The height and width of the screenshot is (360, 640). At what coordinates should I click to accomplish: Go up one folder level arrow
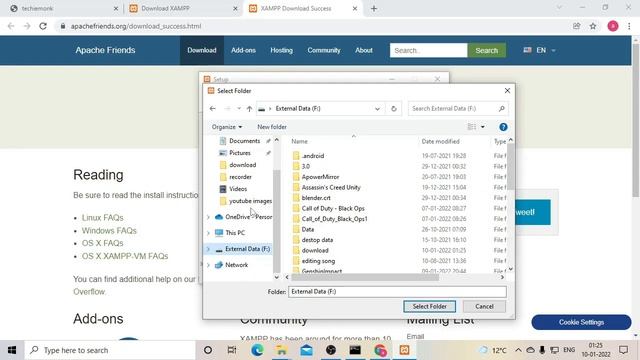pos(249,109)
